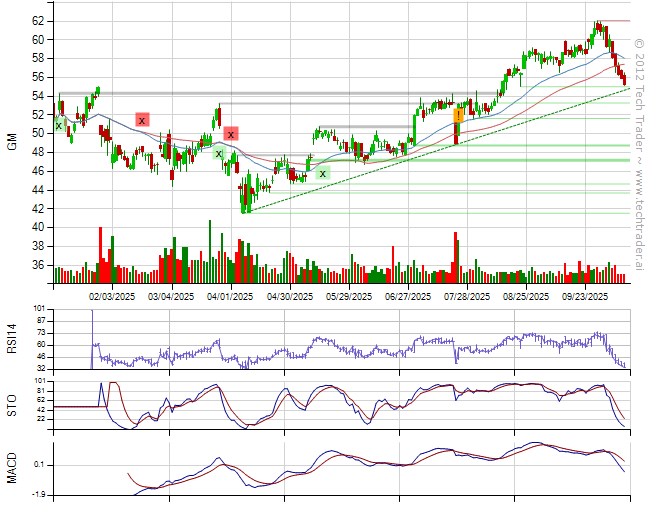Click the 36 price level label

[37, 266]
